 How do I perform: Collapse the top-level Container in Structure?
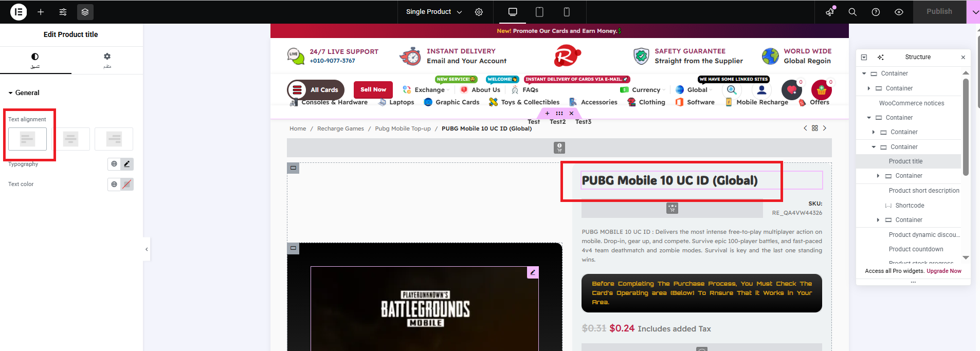click(x=864, y=73)
